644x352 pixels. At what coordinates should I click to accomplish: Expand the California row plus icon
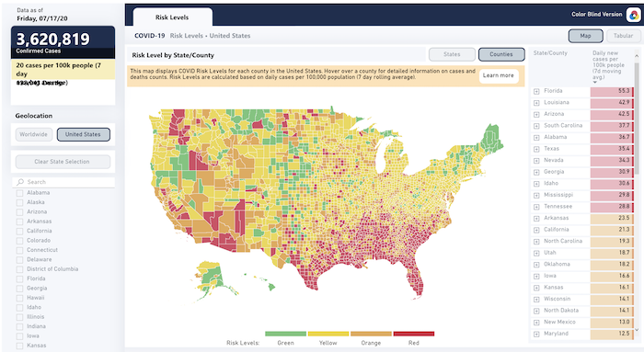536,230
